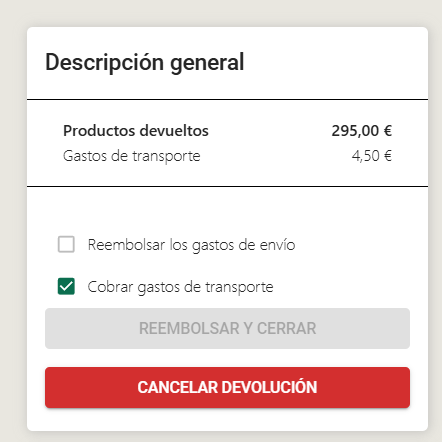This screenshot has width=442, height=442.
Task: Click the 4,50 € transport cost amount
Action: (x=372, y=156)
